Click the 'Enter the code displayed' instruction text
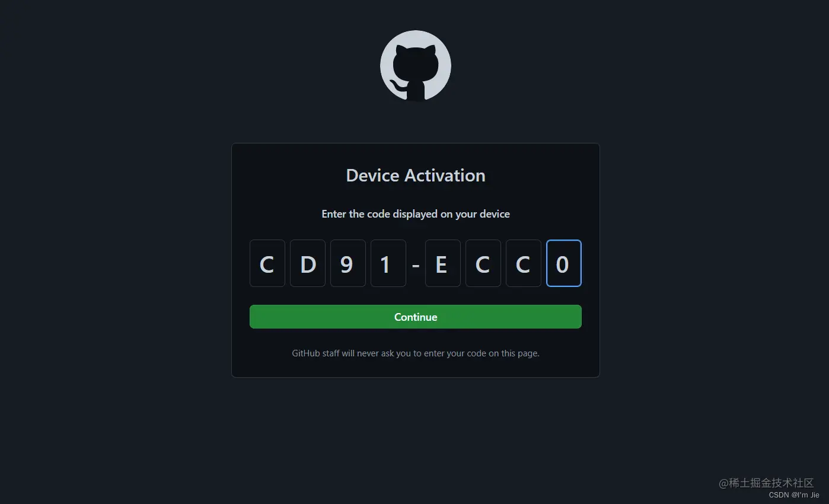Viewport: 829px width, 504px height. [416, 214]
